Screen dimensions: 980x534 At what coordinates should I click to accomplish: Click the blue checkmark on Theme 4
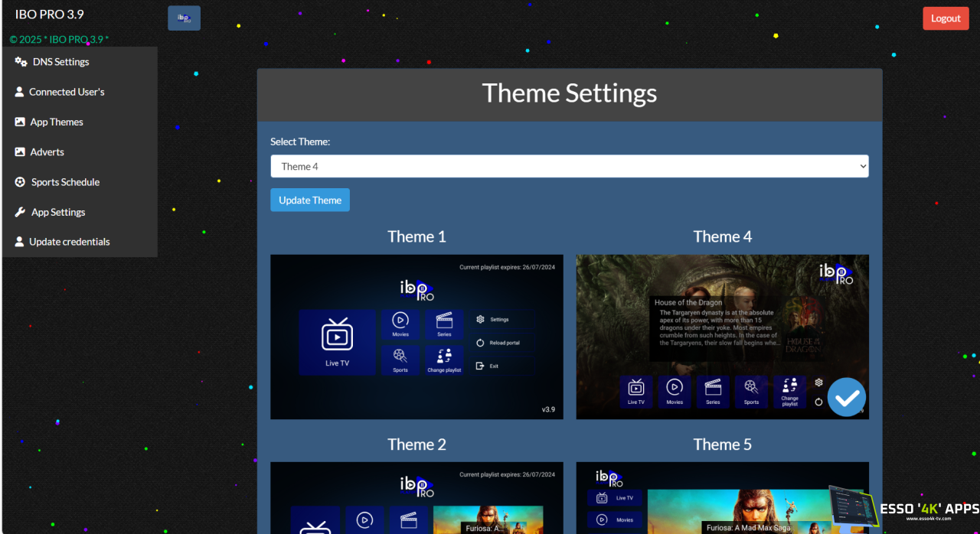tap(846, 397)
